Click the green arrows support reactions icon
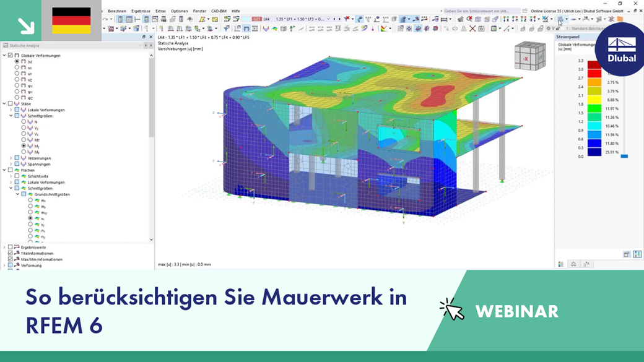 (292, 28)
